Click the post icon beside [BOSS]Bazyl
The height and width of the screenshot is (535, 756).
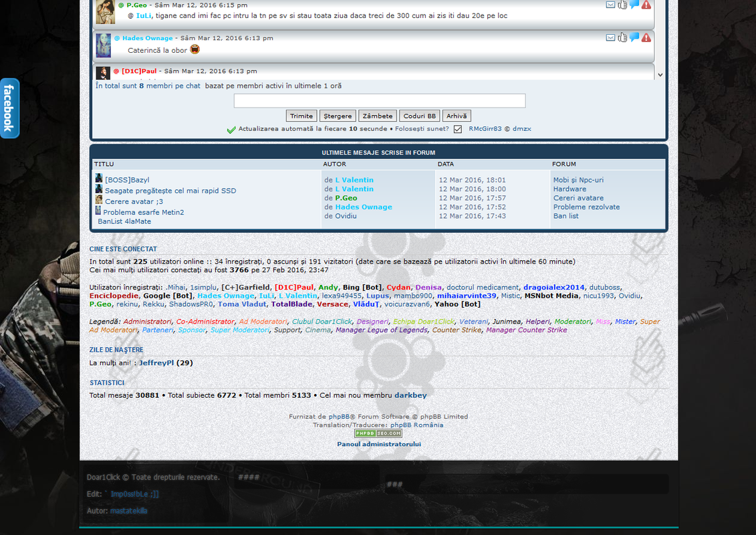tap(99, 179)
